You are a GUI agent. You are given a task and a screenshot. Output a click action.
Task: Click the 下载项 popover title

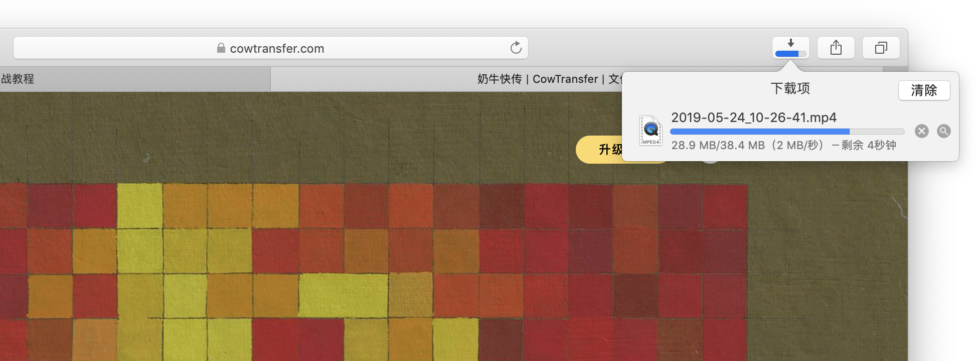tap(790, 89)
